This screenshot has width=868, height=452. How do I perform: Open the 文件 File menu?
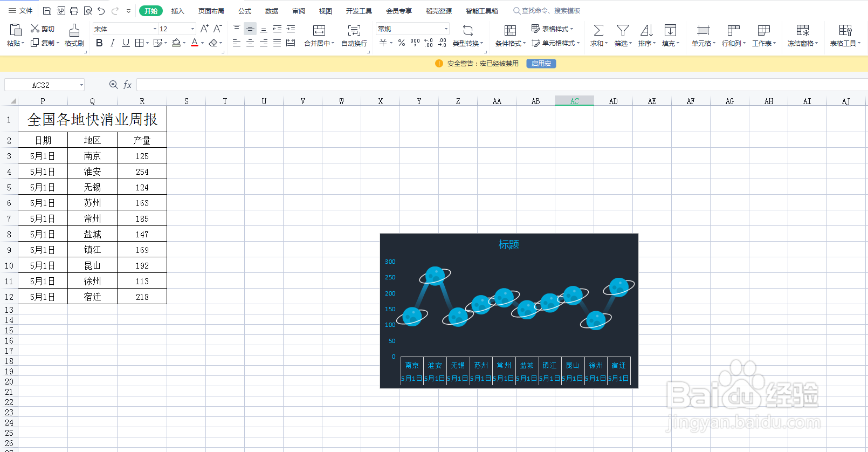click(20, 11)
